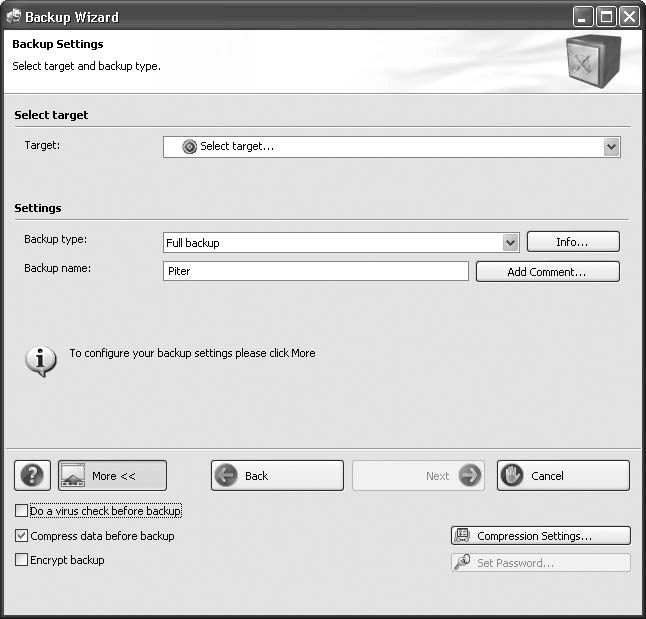Go back using the Back button
The image size is (646, 619).
click(277, 476)
